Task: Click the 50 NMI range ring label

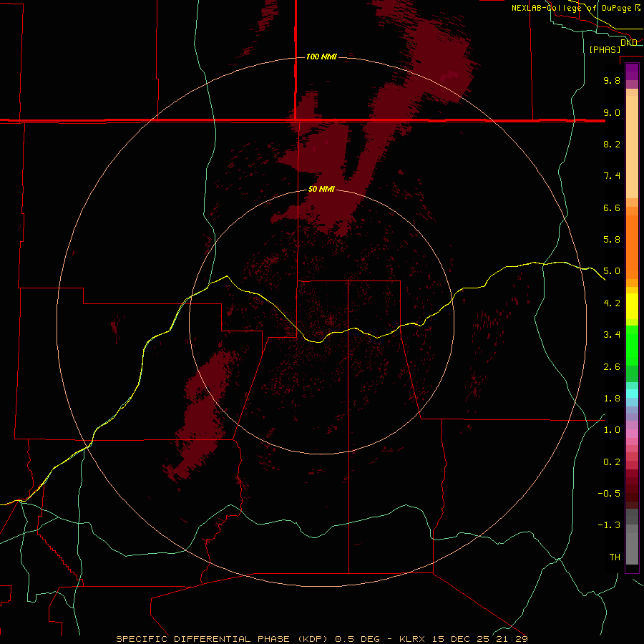Action: coord(321,189)
